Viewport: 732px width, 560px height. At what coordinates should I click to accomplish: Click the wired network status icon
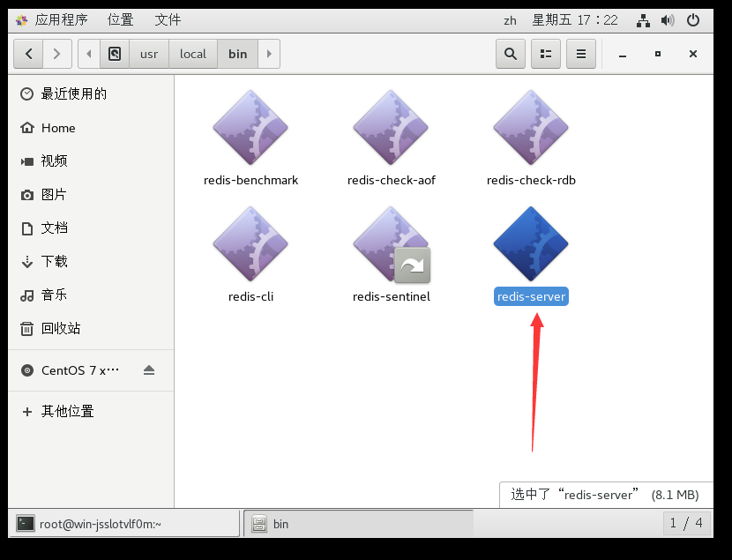[643, 20]
